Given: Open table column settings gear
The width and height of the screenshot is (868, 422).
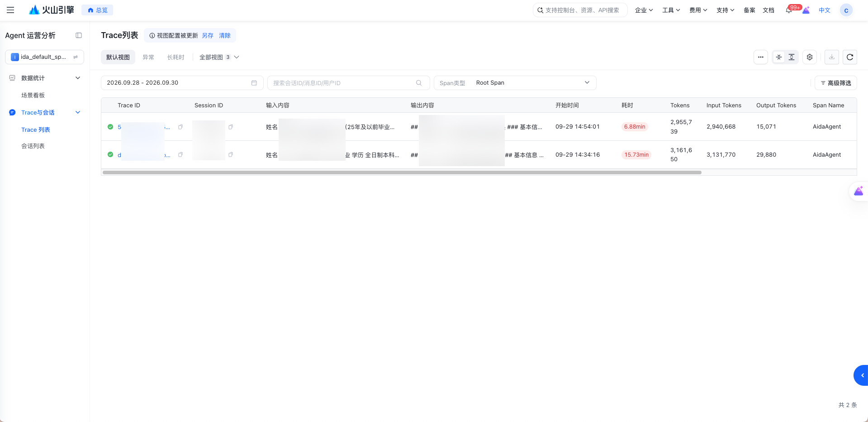Looking at the screenshot, I should coord(810,57).
